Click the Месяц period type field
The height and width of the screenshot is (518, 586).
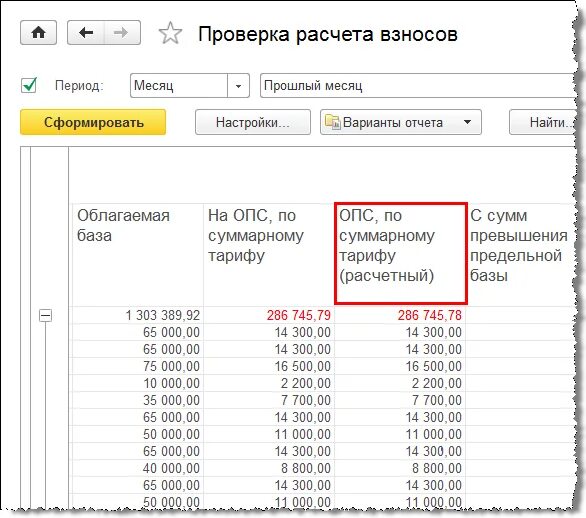(x=179, y=86)
